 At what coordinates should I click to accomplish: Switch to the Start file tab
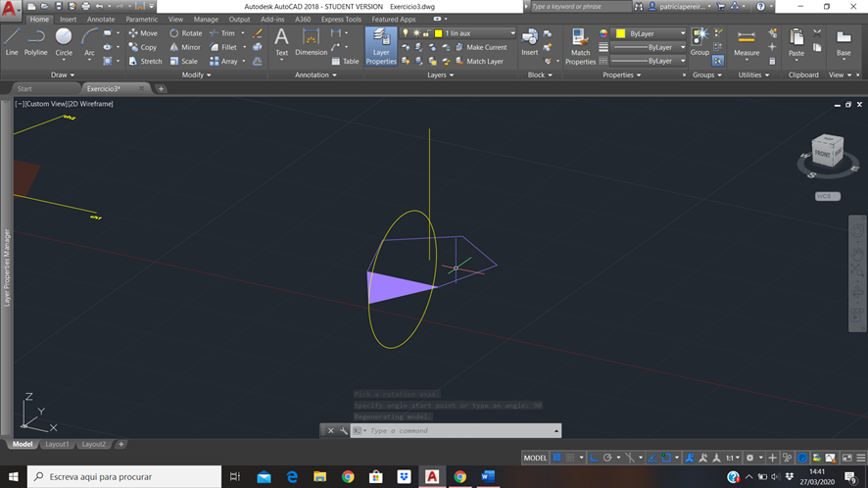click(x=24, y=88)
